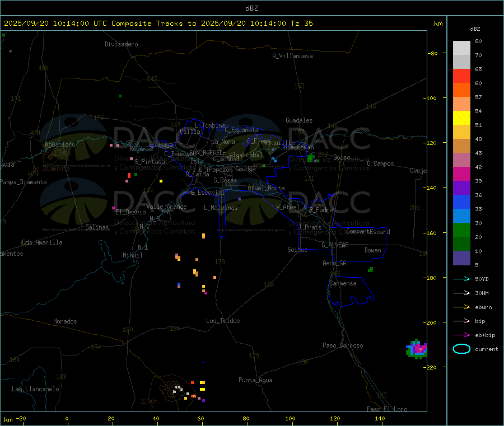Click the 'Composite Tracks to' header text
Viewport: 504px width, 426px height.
point(153,24)
